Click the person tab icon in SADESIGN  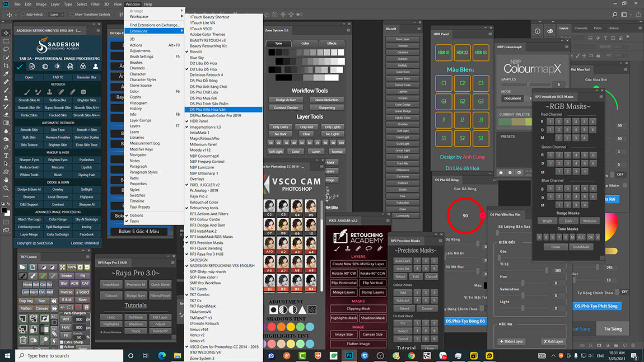tap(95, 67)
